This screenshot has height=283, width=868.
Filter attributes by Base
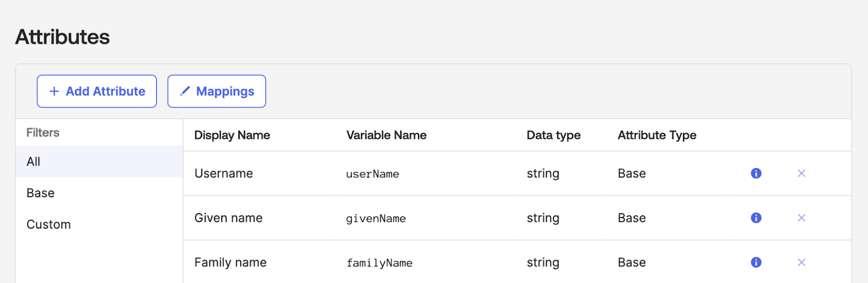tap(40, 193)
